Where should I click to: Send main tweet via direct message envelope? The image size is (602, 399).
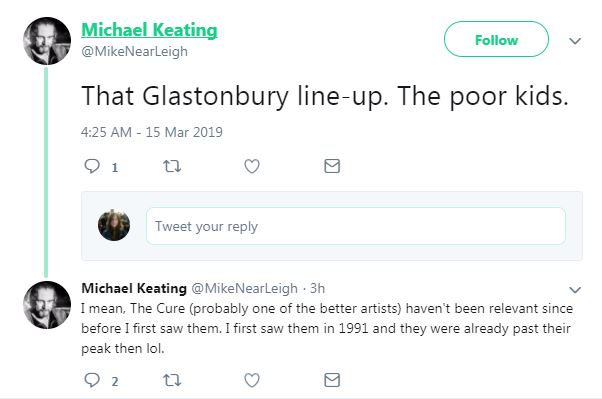pyautogui.click(x=332, y=166)
